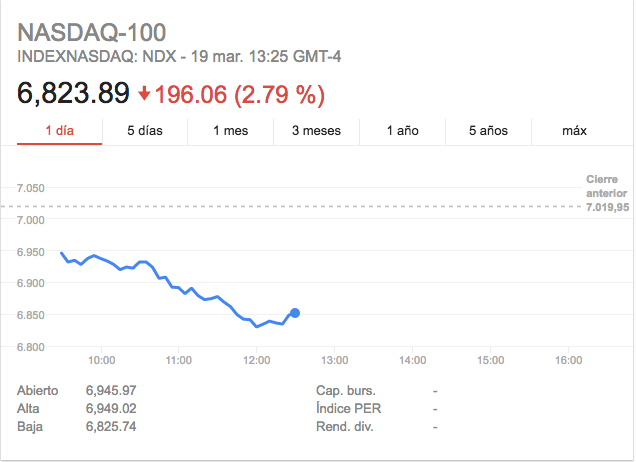This screenshot has width=636, height=462.
Task: Switch to 5 años view
Action: click(x=488, y=131)
